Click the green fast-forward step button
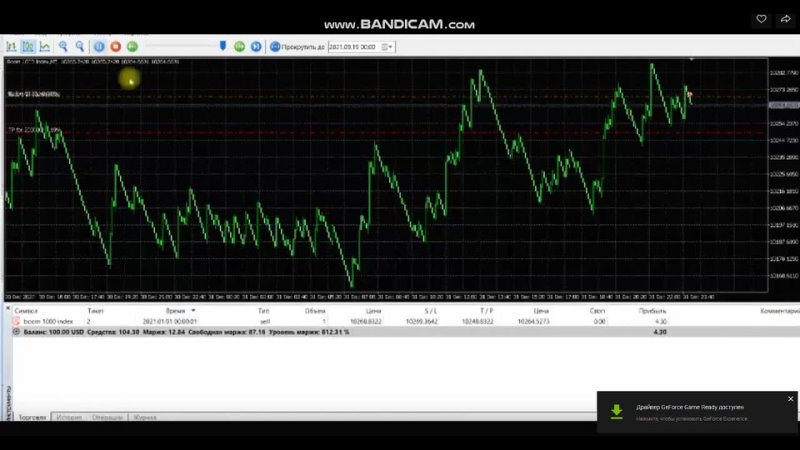Image resolution: width=800 pixels, height=450 pixels. (x=239, y=47)
